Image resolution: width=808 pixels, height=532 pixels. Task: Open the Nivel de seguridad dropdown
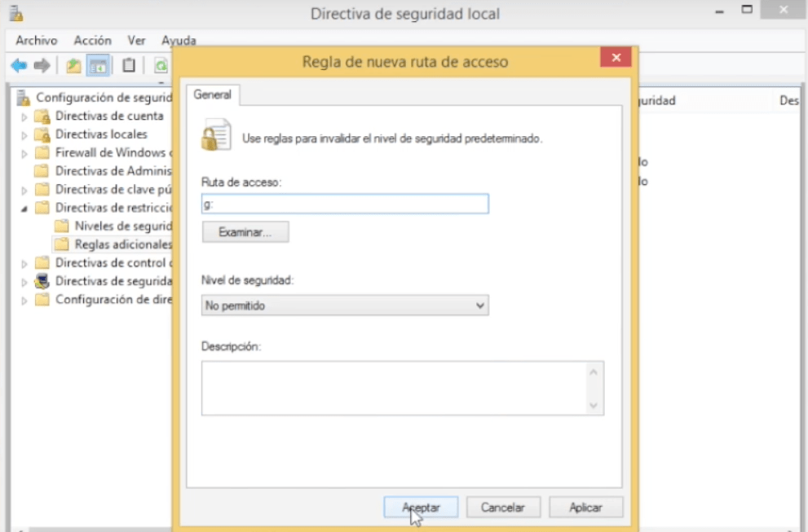(x=344, y=306)
